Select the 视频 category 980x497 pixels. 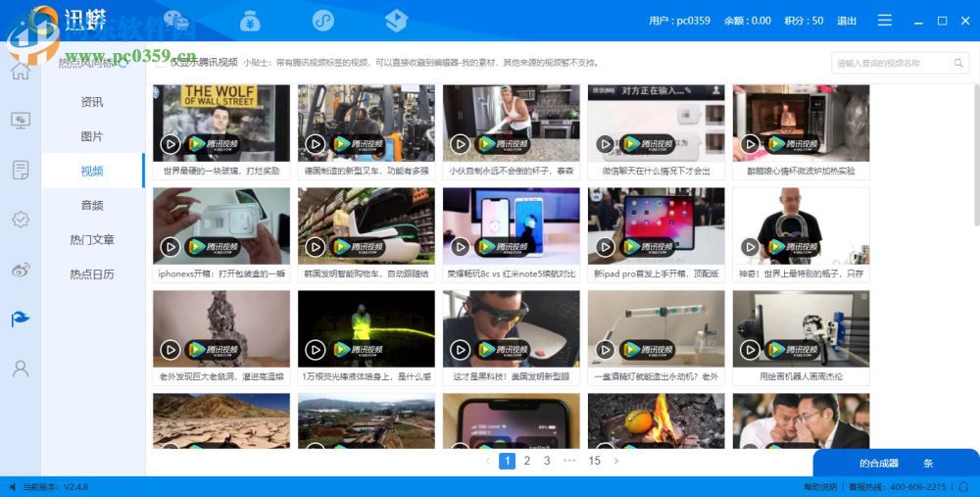[92, 171]
